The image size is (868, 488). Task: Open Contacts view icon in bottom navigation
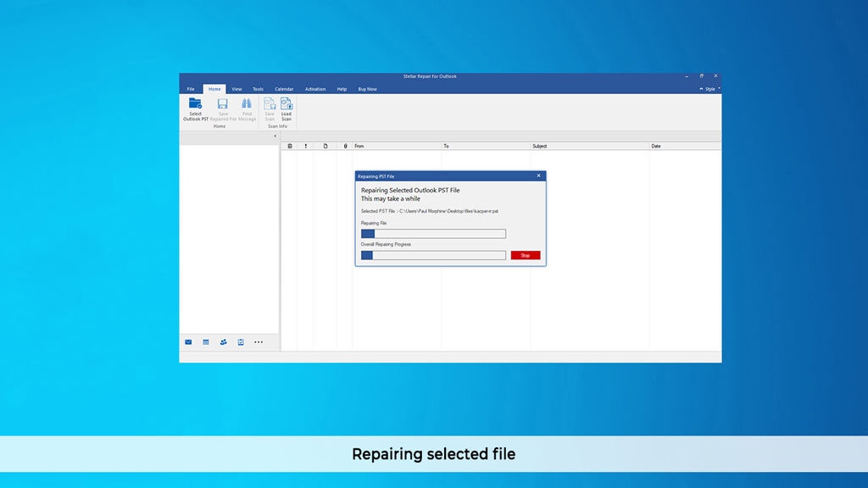click(x=223, y=342)
